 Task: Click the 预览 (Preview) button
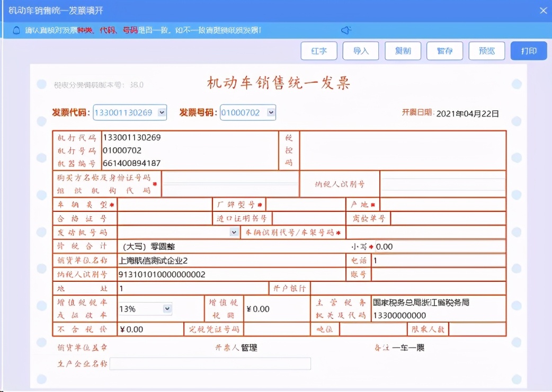point(486,51)
